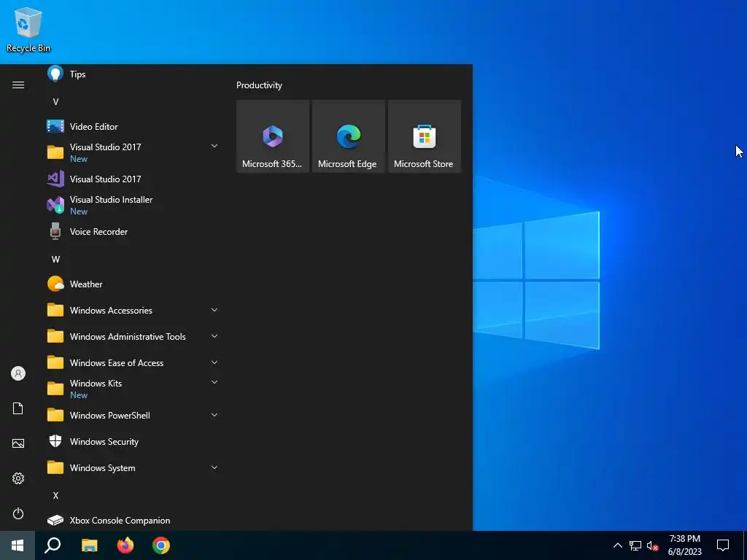Screen dimensions: 747x560
Task: Click the user account icon in Start sidebar
Action: click(x=18, y=373)
